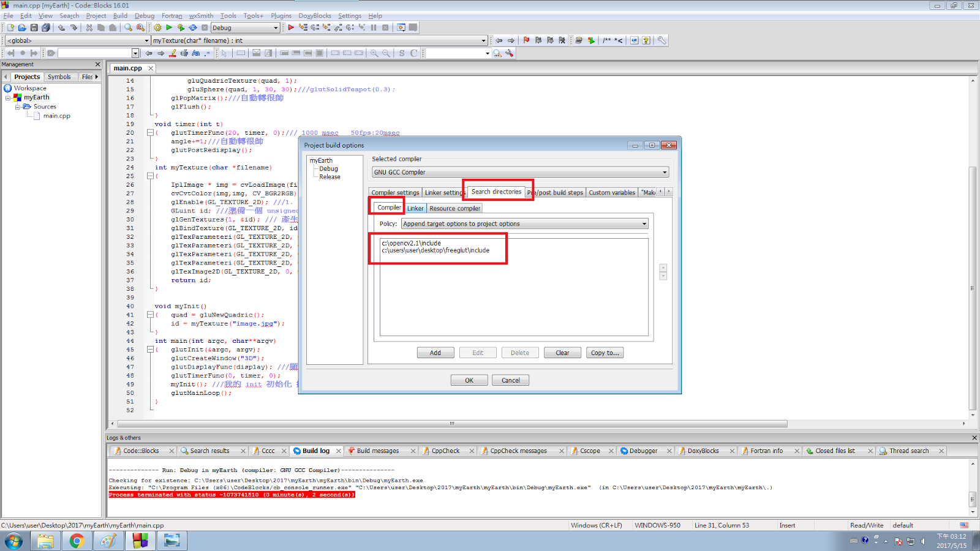The width and height of the screenshot is (980, 551).
Task: Click Cancel in Project build options
Action: (511, 380)
